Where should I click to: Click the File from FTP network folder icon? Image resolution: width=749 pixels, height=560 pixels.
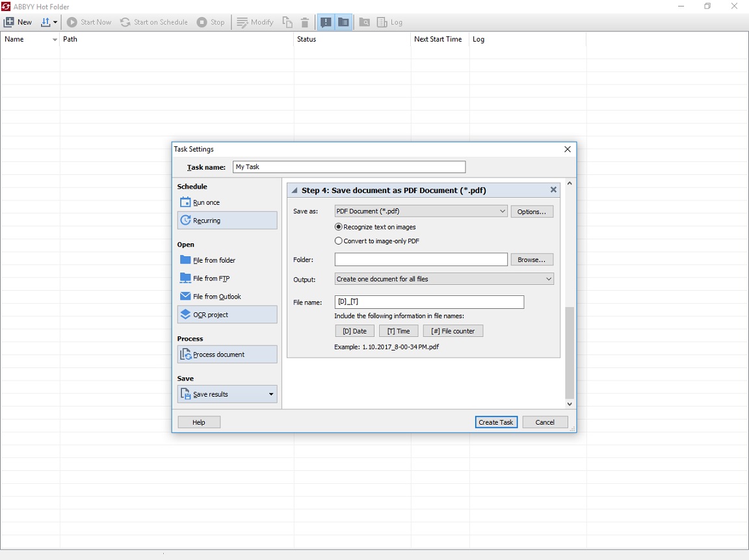(185, 278)
